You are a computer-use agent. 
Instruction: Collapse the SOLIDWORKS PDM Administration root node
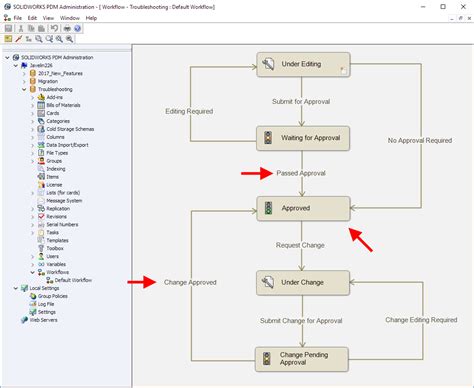(x=7, y=57)
